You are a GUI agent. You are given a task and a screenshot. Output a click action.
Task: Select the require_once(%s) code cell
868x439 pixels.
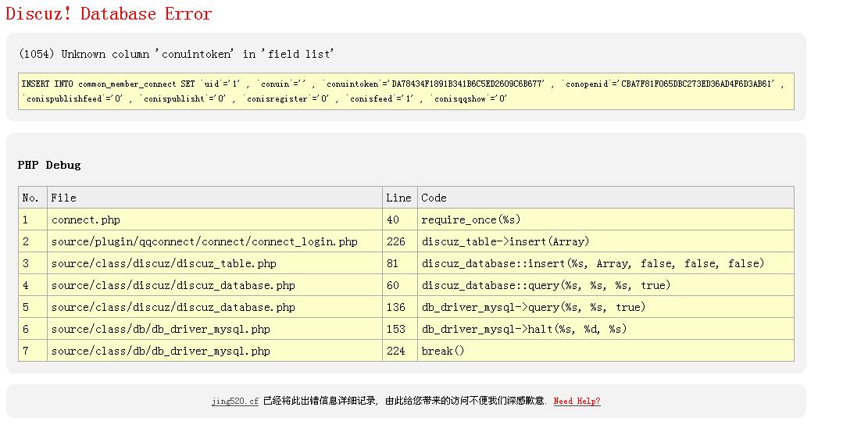pos(605,219)
